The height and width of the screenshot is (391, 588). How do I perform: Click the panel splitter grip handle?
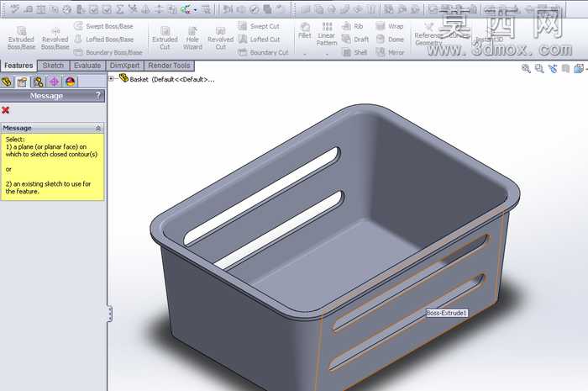click(109, 314)
